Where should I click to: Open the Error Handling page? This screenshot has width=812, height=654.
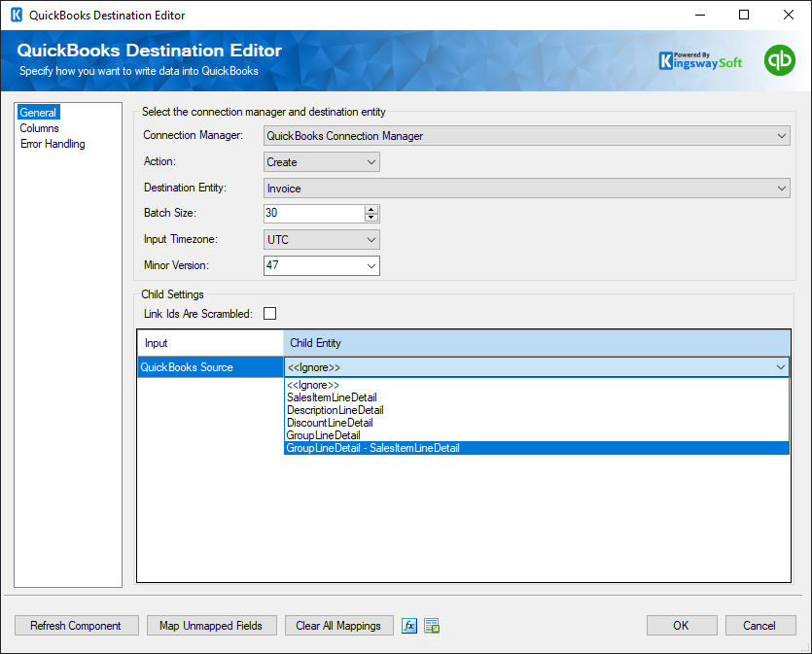coord(53,143)
